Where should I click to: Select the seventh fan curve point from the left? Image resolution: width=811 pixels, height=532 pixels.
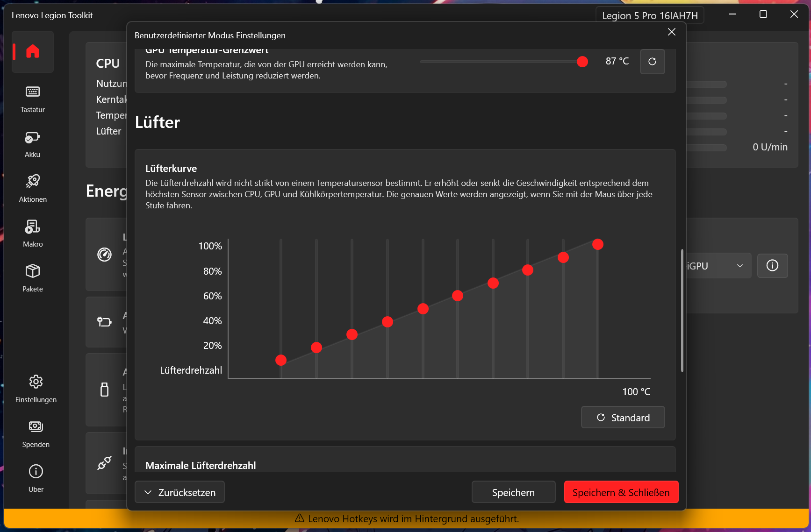point(493,283)
